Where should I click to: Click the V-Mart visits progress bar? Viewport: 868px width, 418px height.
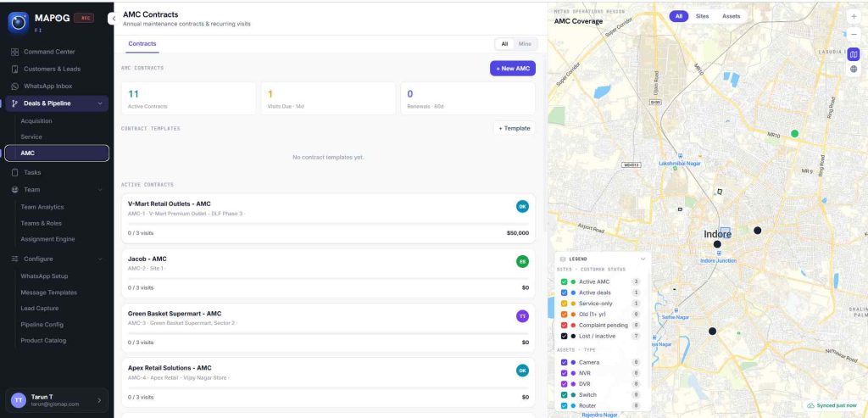pyautogui.click(x=328, y=224)
